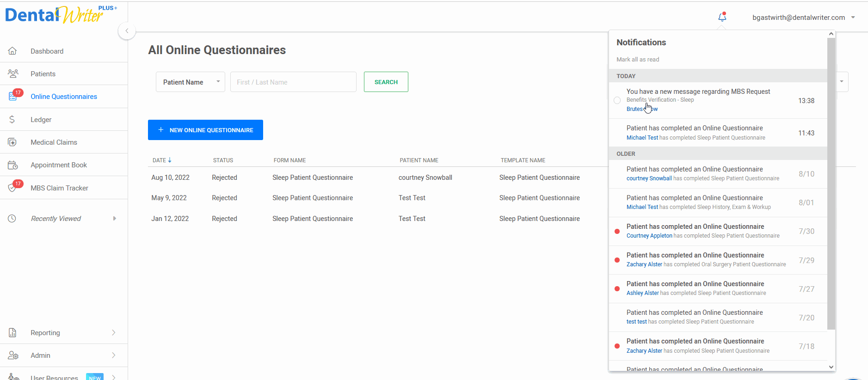Click the account email bgastwirth@dentalwriter.com
This screenshot has height=380, width=868.
click(x=799, y=18)
